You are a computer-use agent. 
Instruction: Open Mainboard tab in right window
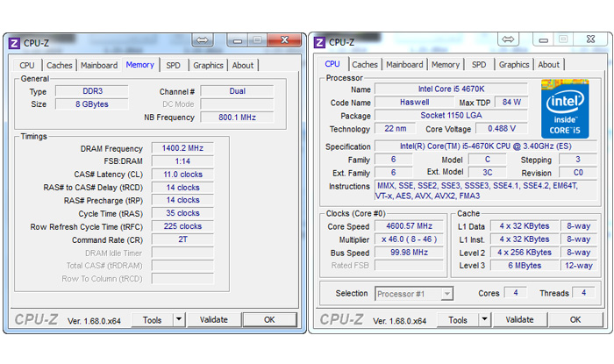(x=404, y=65)
